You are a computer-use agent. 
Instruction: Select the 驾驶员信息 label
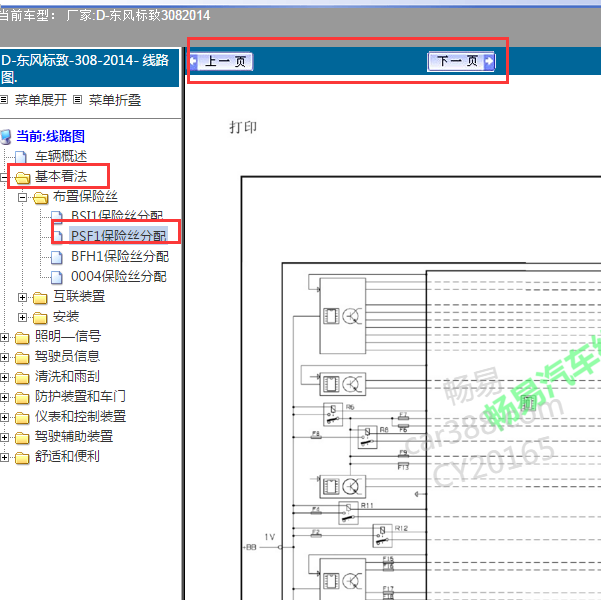67,356
